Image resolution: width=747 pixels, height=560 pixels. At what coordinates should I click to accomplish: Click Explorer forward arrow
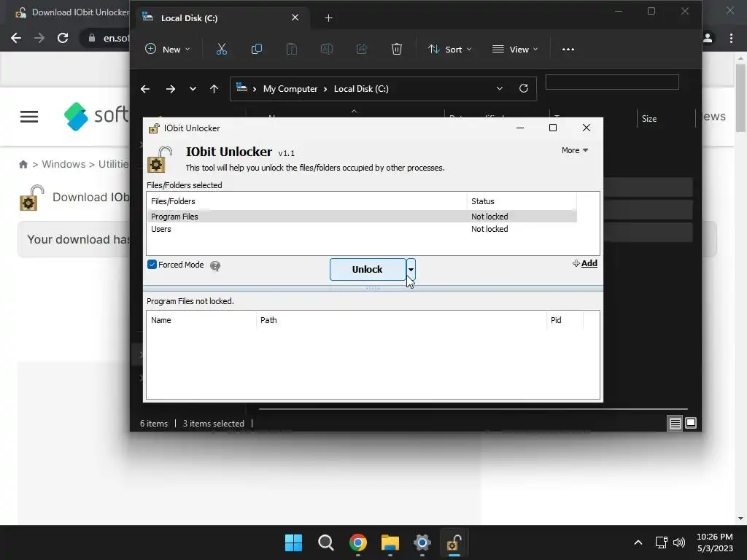click(170, 88)
